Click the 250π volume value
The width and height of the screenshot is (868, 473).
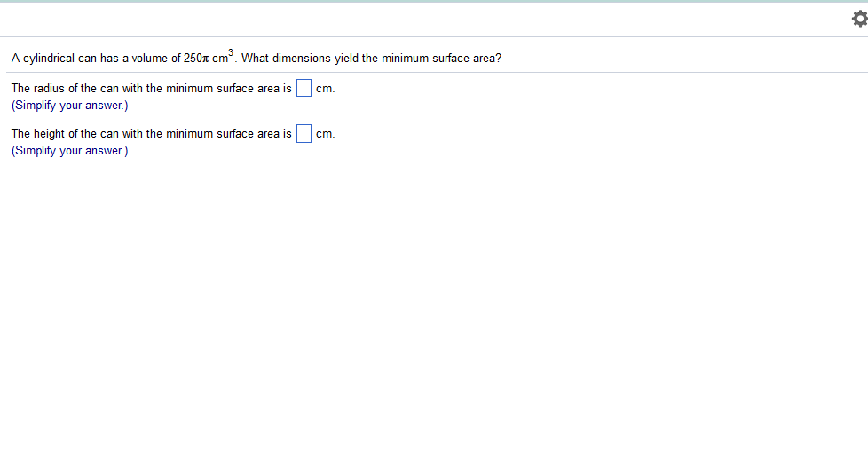pos(195,59)
